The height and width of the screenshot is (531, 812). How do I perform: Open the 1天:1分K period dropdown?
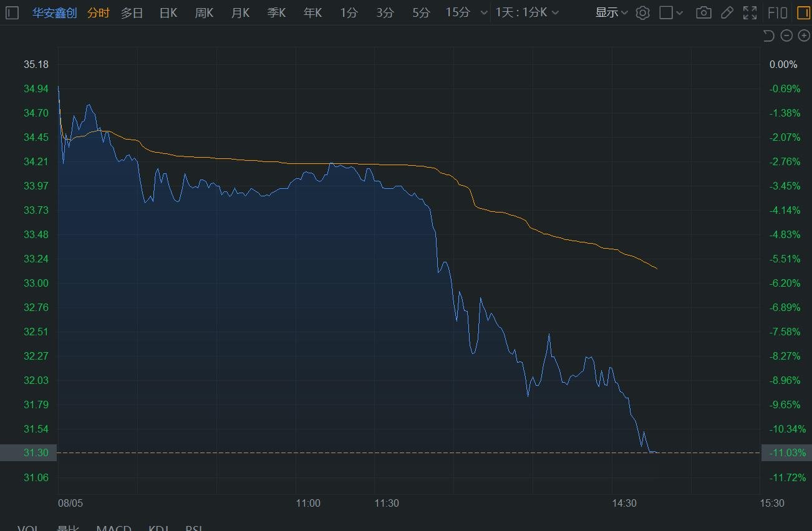(527, 12)
